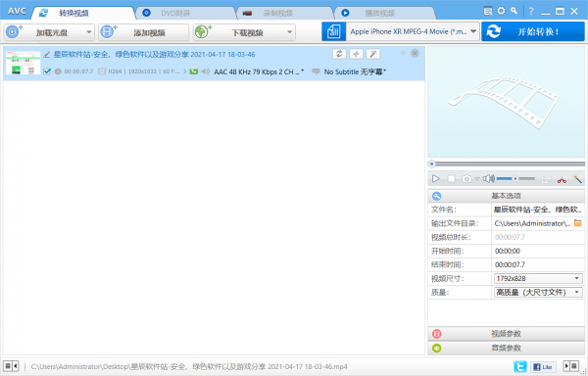Click the 开始转换 start convert button
Viewport: 588px width, 376px height.
pyautogui.click(x=533, y=31)
